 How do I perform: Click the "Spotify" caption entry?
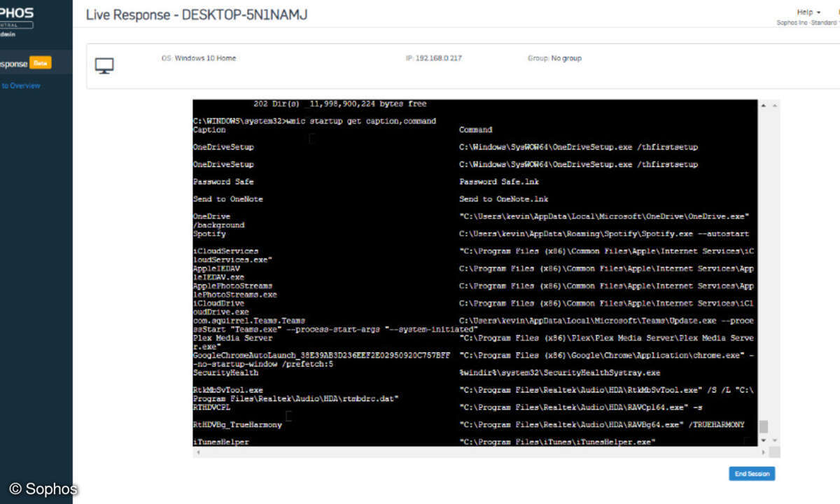click(209, 234)
